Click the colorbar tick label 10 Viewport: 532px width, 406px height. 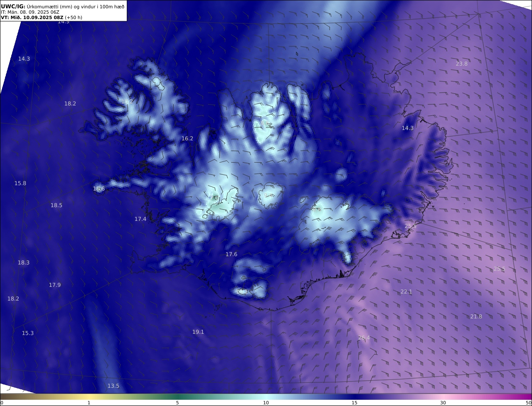tap(266, 403)
